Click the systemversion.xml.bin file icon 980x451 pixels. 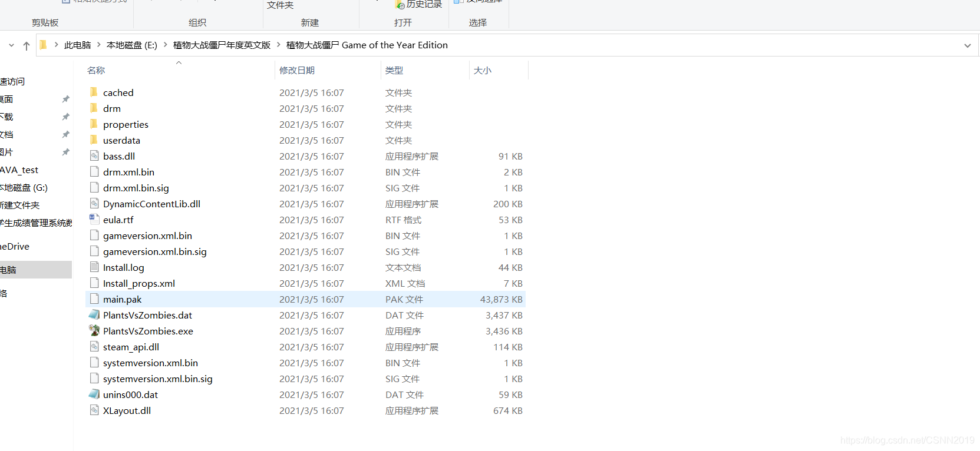coord(94,362)
